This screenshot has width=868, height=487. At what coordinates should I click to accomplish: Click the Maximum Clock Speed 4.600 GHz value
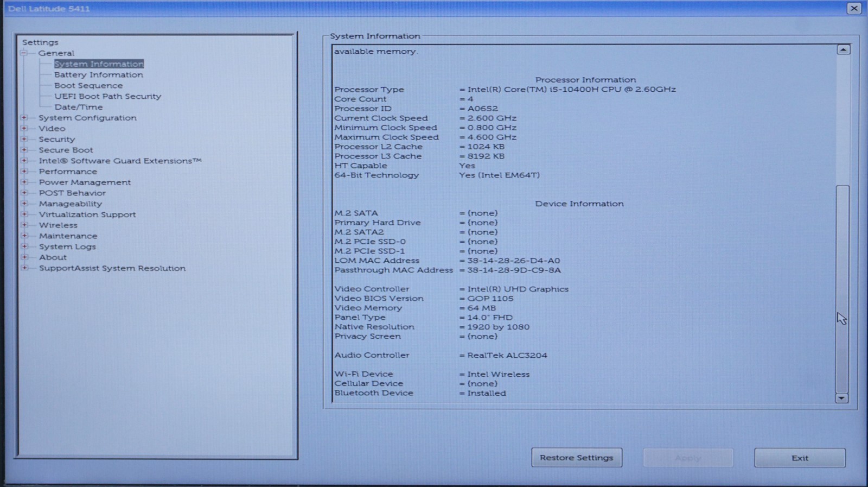(x=492, y=137)
